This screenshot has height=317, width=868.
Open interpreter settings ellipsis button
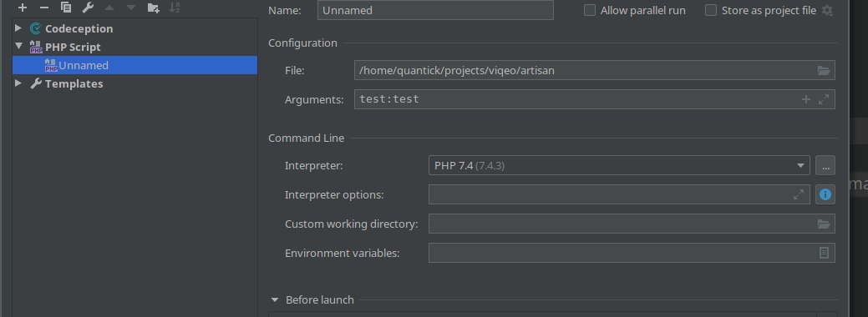tap(825, 165)
